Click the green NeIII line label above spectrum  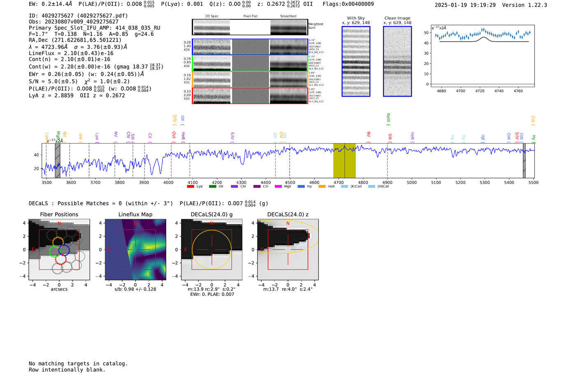388,119
